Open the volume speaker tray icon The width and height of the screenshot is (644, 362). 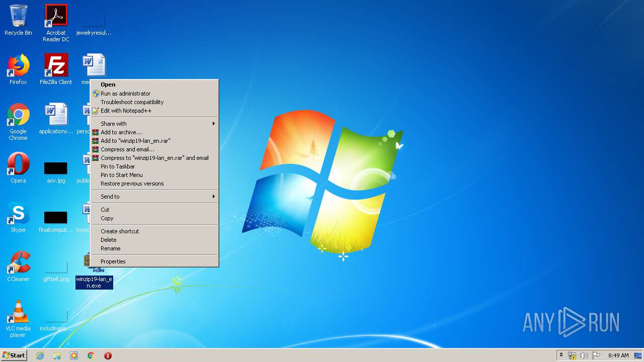coord(584,355)
